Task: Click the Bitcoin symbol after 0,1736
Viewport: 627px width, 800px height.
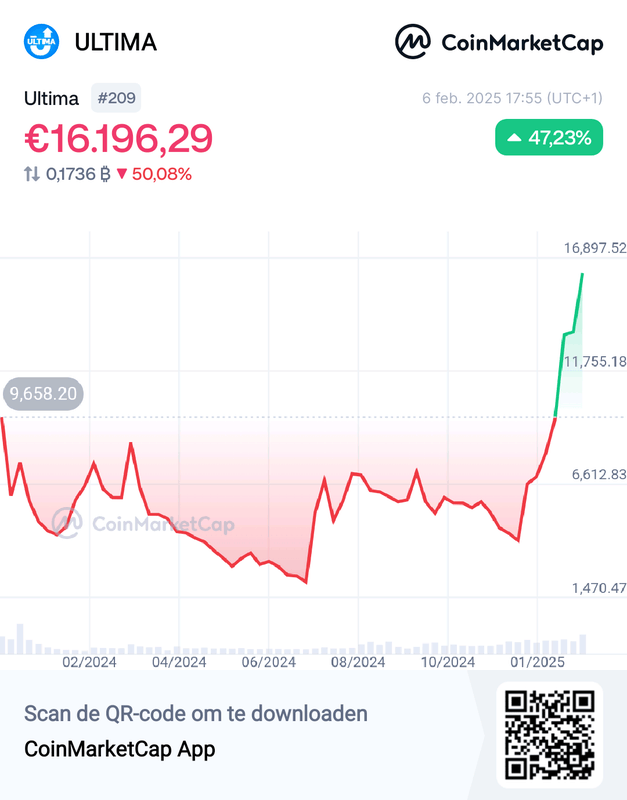Action: [x=105, y=174]
